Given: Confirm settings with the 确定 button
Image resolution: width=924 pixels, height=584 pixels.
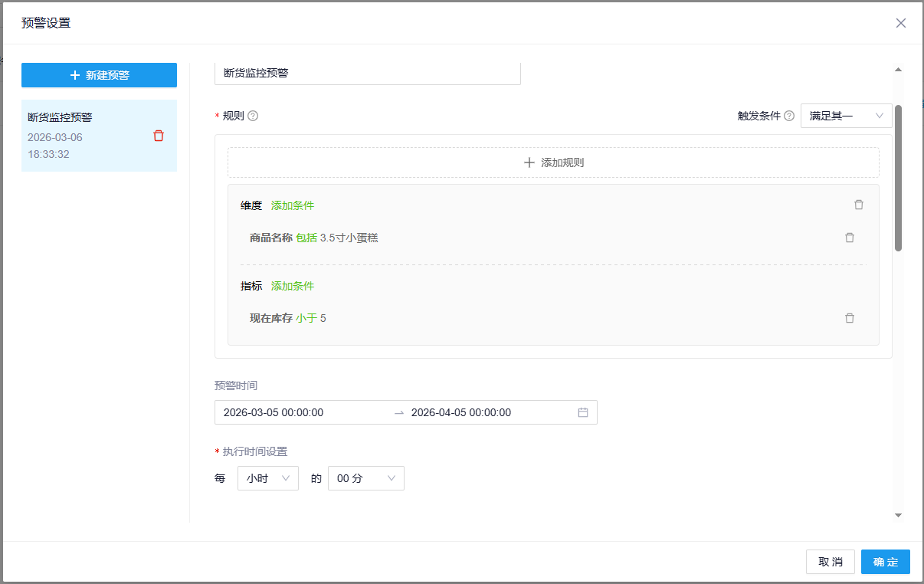Looking at the screenshot, I should 885,562.
